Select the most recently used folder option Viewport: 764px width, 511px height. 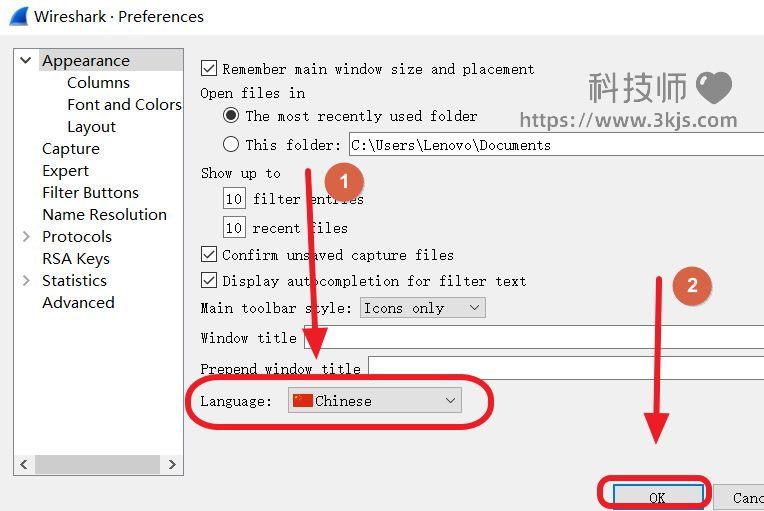pos(231,116)
